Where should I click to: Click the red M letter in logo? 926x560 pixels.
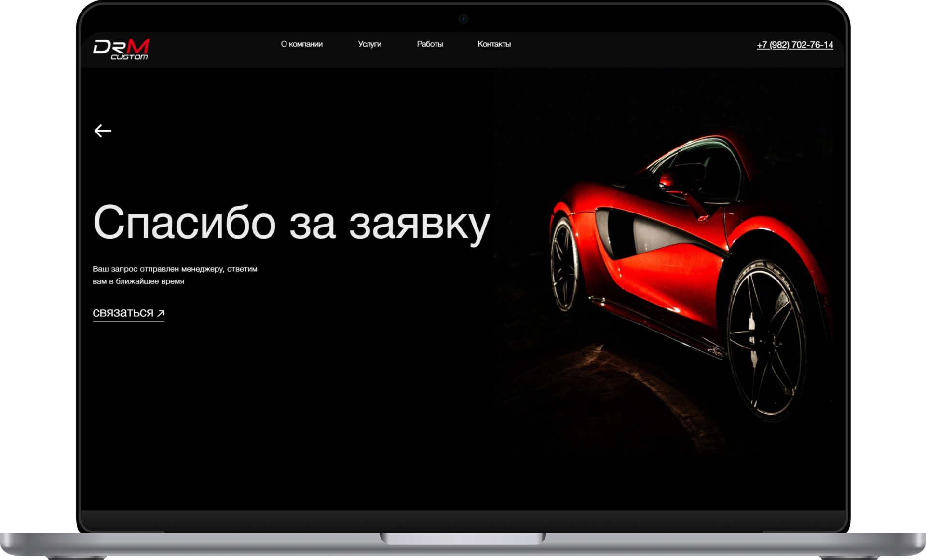139,46
